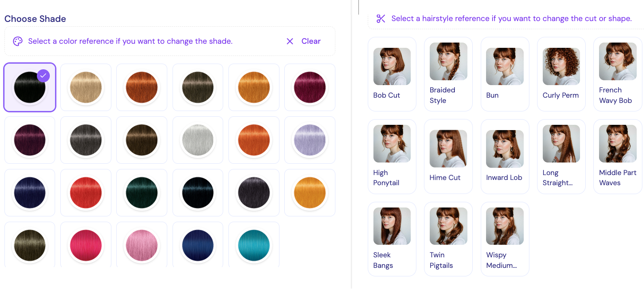Choose the bright orange swatch in the second row
The width and height of the screenshot is (644, 293).
tap(254, 140)
